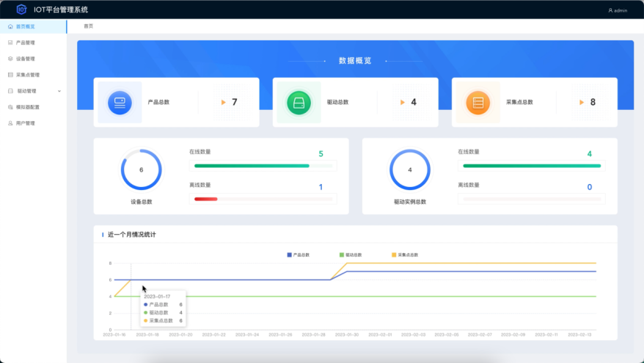Click the 模拟器配置 sidebar icon
644x363 pixels.
(10, 107)
